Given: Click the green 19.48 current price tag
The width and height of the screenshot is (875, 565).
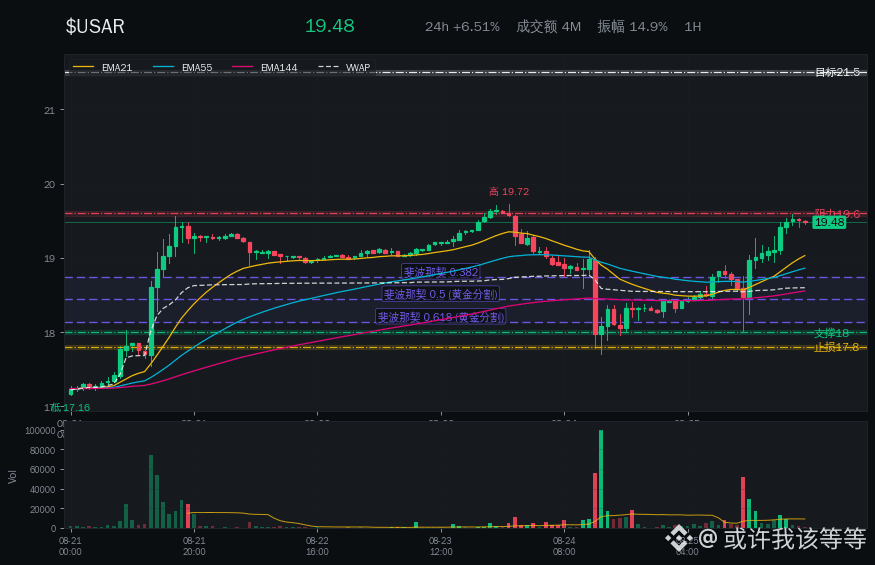Looking at the screenshot, I should pyautogui.click(x=829, y=222).
